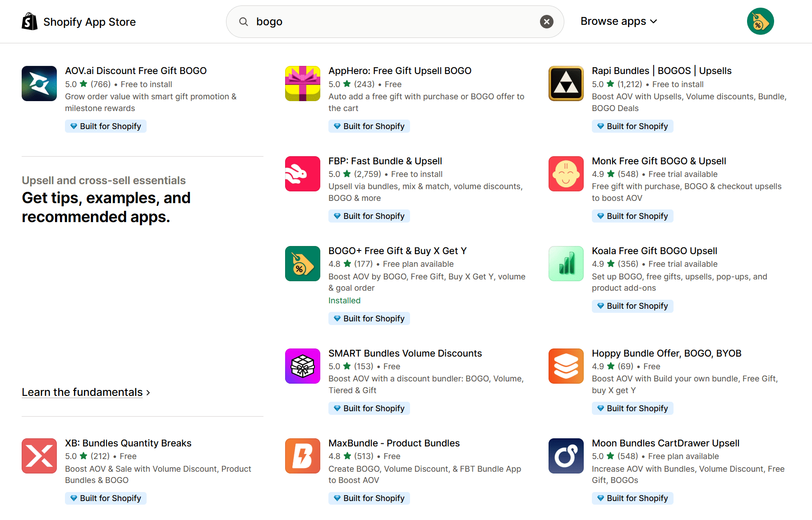Open BOGO+ Free Gift & Buy X Get Y

tap(397, 251)
